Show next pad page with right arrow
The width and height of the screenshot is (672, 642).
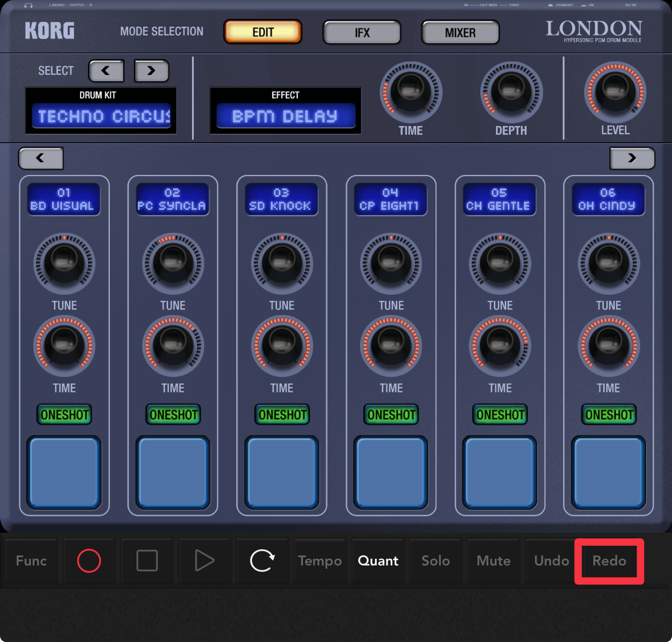(x=632, y=158)
